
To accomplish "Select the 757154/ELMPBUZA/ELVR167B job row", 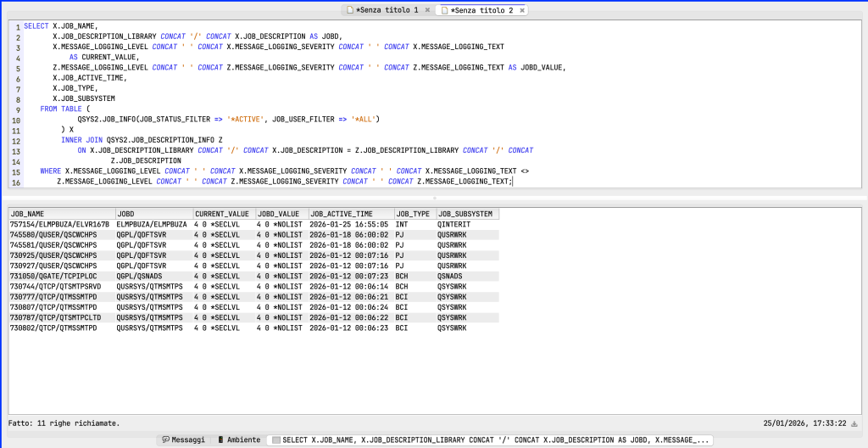I will tap(59, 224).
